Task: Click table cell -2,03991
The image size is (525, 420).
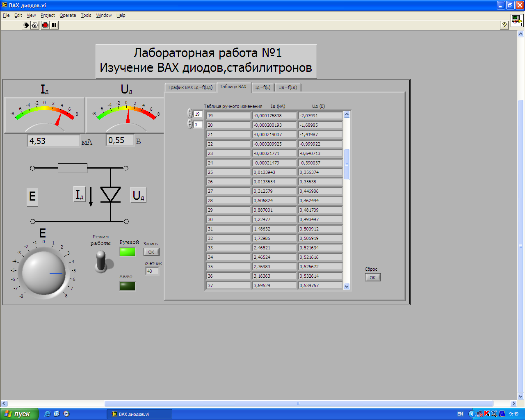Action: click(x=320, y=116)
